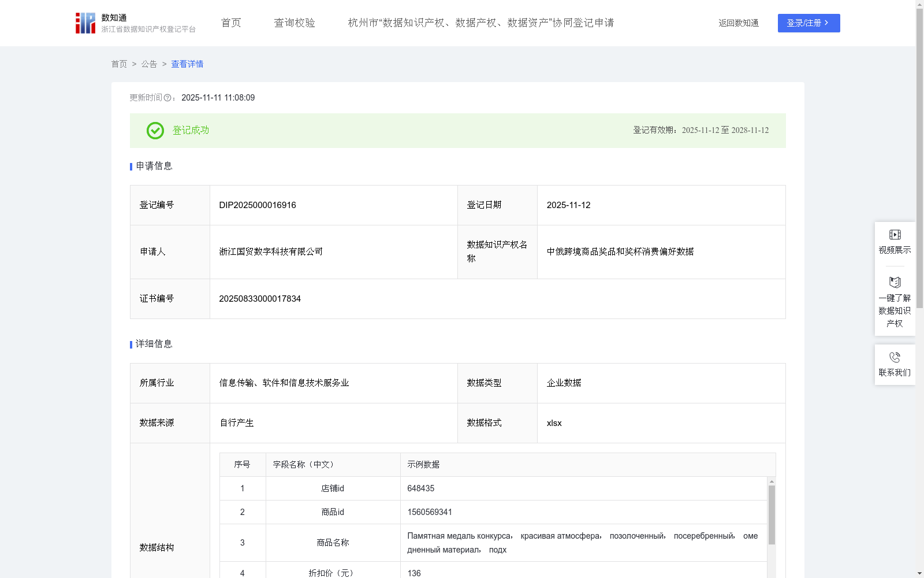Open the 一键了解数据知识产权 guide icon
This screenshot has width=924, height=578.
click(895, 283)
